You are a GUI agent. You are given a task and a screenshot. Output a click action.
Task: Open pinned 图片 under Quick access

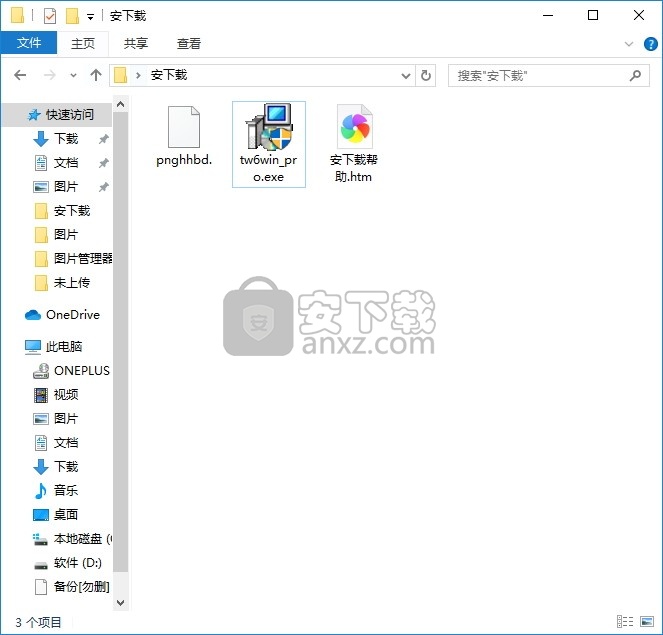click(x=66, y=186)
